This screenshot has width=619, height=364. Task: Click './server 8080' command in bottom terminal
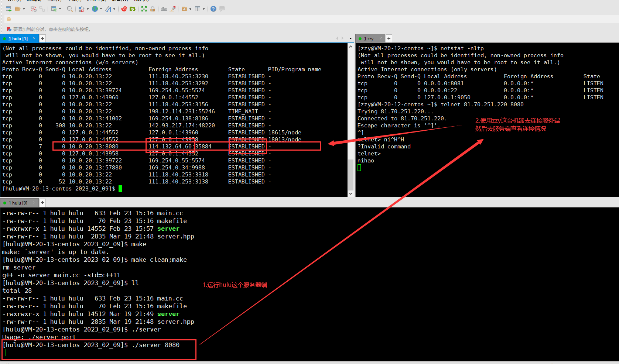(x=155, y=345)
